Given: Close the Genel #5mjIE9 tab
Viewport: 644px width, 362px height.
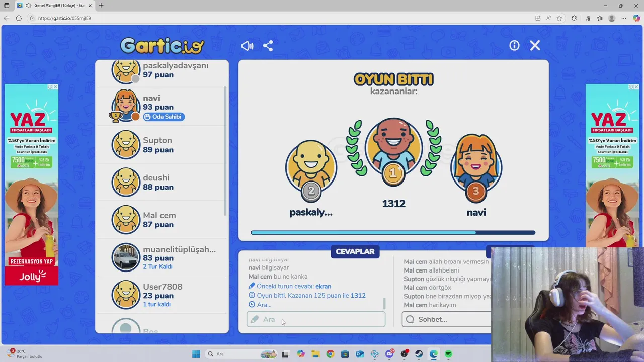Looking at the screenshot, I should point(90,6).
